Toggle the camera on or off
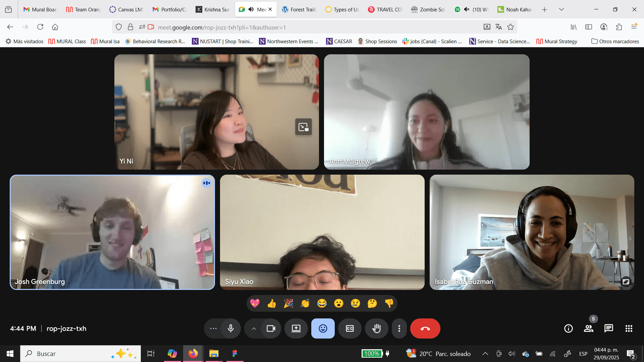 [x=271, y=328]
